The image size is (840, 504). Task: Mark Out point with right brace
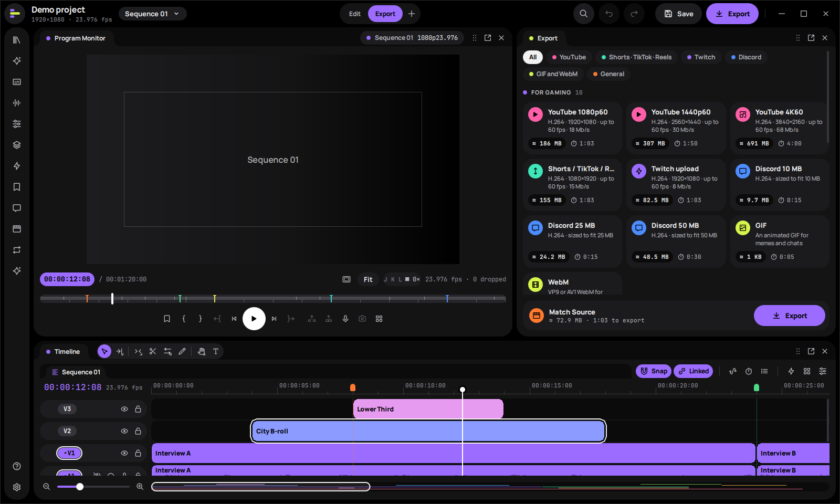pos(201,319)
